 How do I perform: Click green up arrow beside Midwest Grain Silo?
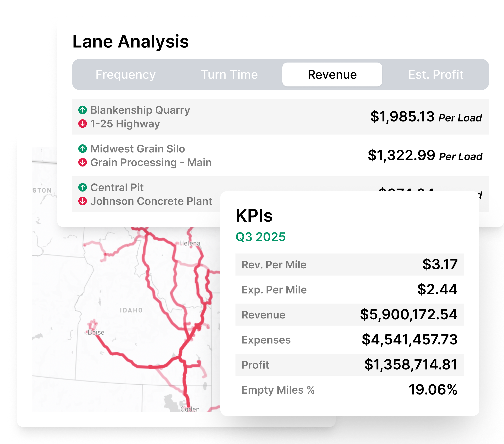pyautogui.click(x=83, y=149)
